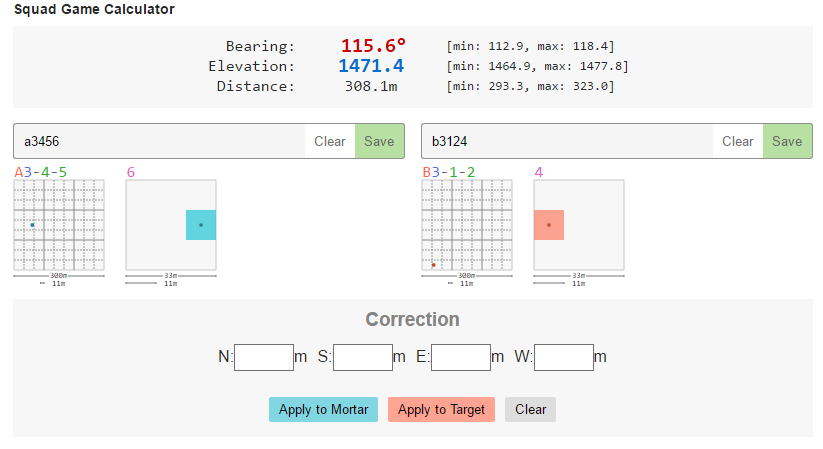Clear the b3124 target coordinate
Screen dimensions: 823x449
pos(737,141)
